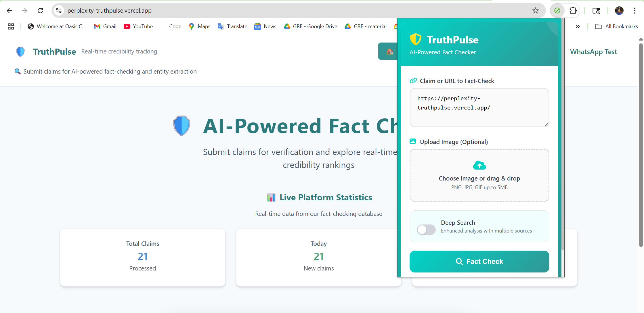Click the TruthPulse extension icon in toolbar

coord(557,11)
